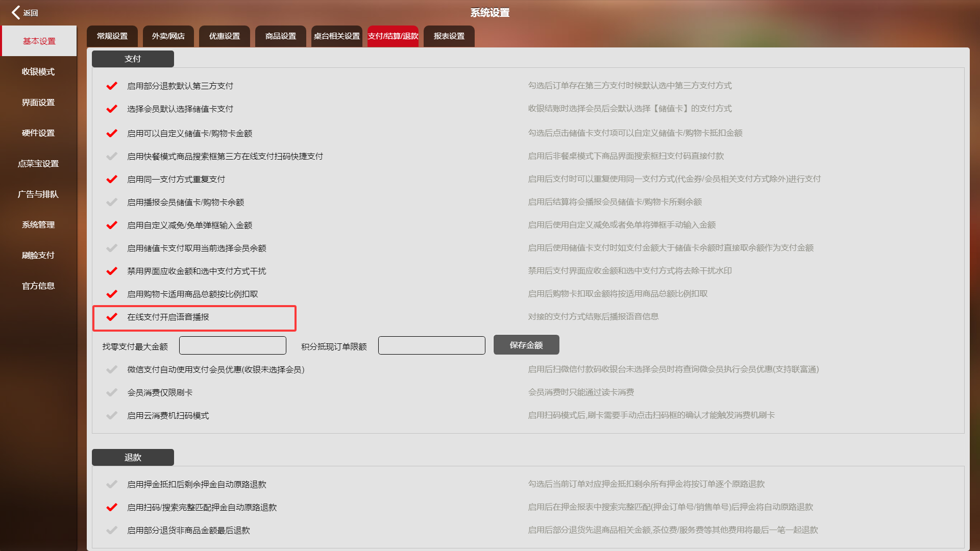Enable 启用云消费机扫码模式 checkmark

[112, 415]
